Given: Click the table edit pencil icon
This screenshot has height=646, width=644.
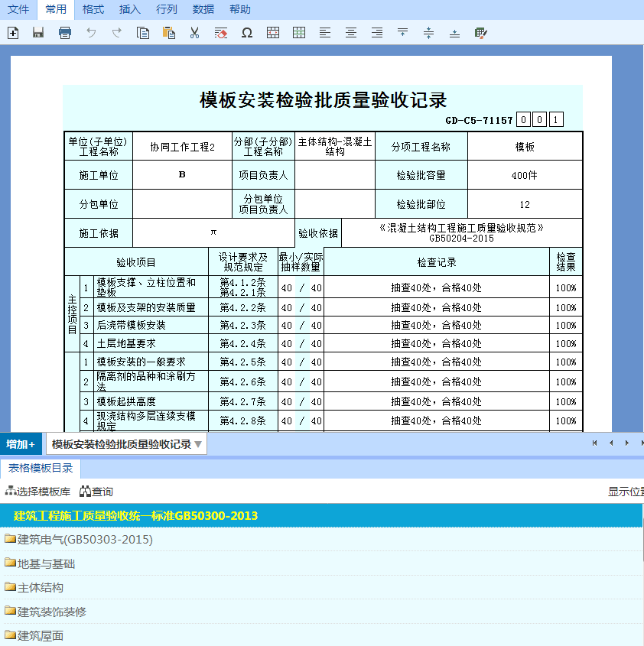Looking at the screenshot, I should tap(481, 33).
